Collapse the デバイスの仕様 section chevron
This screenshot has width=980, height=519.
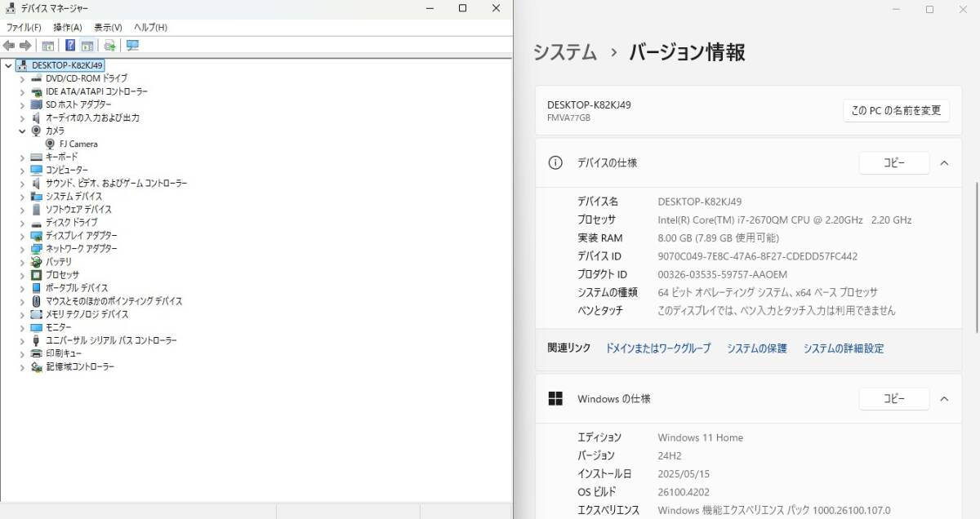(x=944, y=163)
